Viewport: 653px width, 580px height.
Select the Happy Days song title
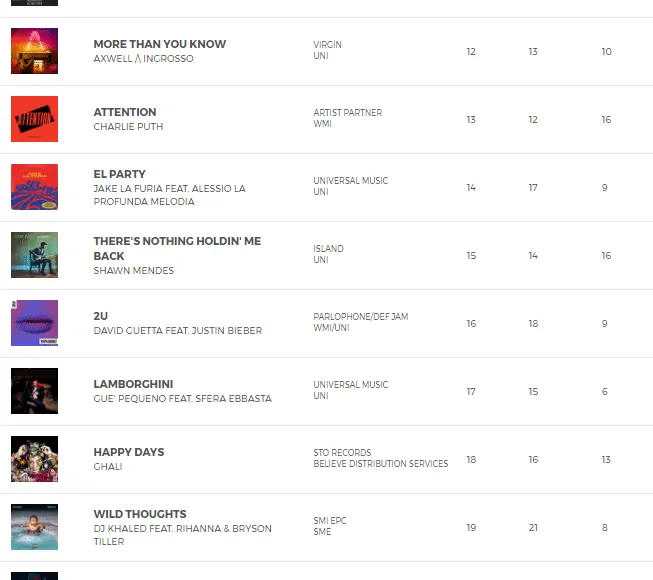click(x=129, y=452)
